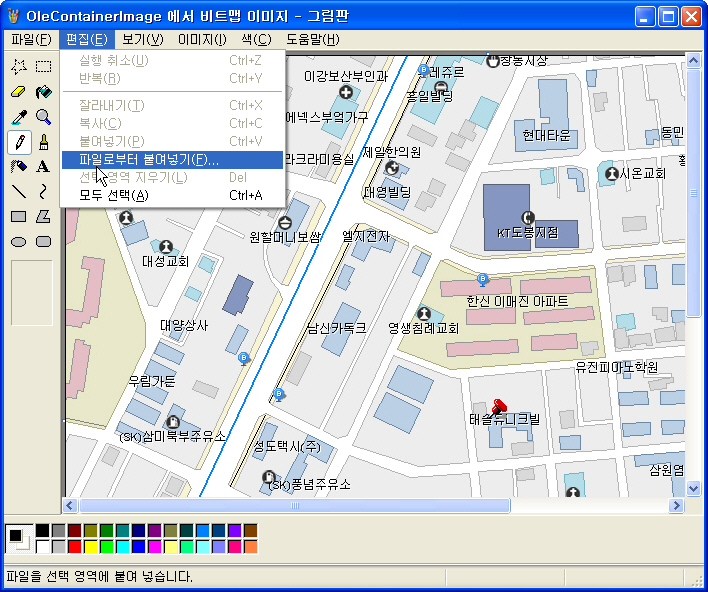Click the tool options box below toolbox
Image resolution: width=708 pixels, height=592 pixels.
(x=32, y=293)
